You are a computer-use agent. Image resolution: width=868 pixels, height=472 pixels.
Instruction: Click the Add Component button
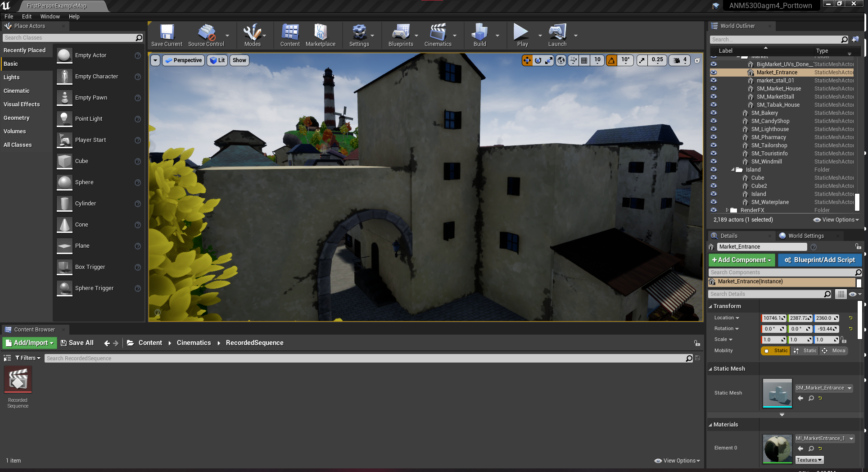[x=741, y=260]
